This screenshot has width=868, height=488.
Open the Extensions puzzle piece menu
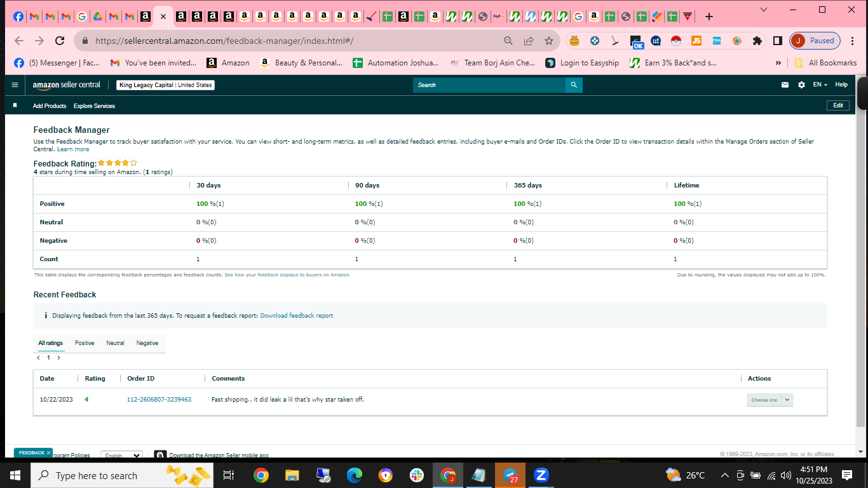pos(757,41)
